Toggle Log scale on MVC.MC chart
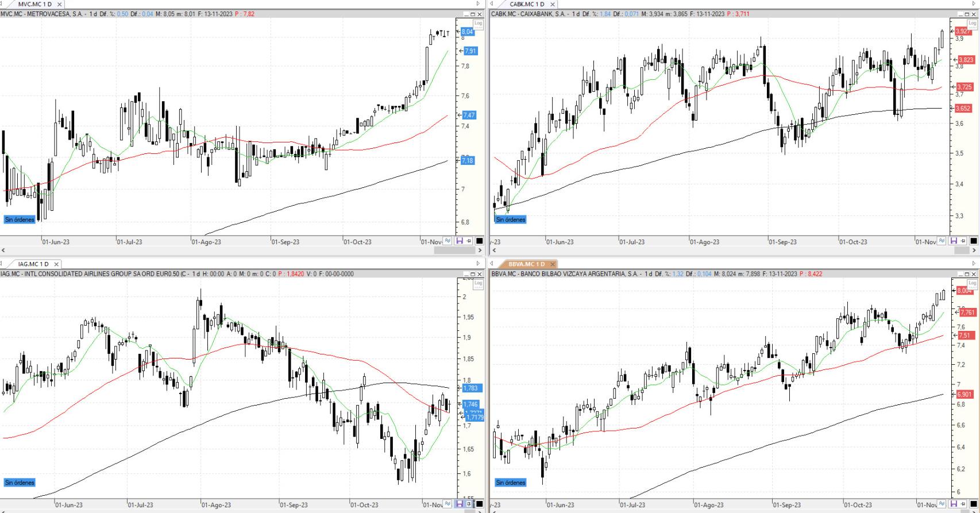The image size is (980, 513). tap(478, 24)
